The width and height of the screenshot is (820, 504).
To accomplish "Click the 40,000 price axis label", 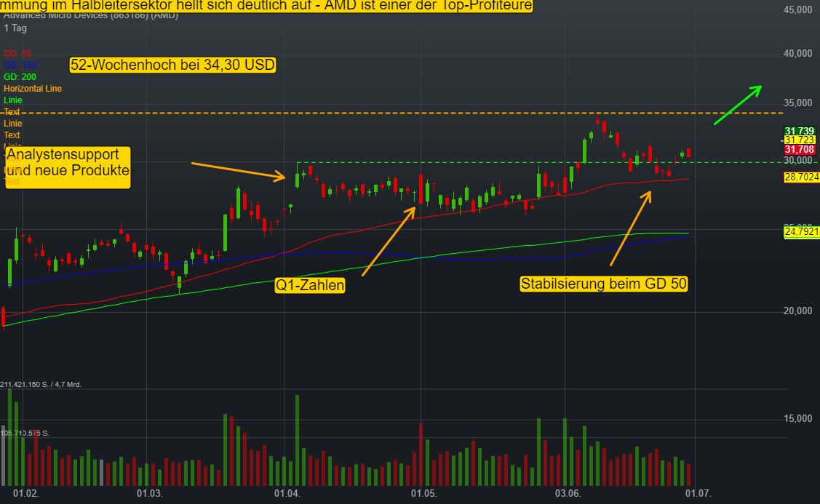I will (798, 53).
